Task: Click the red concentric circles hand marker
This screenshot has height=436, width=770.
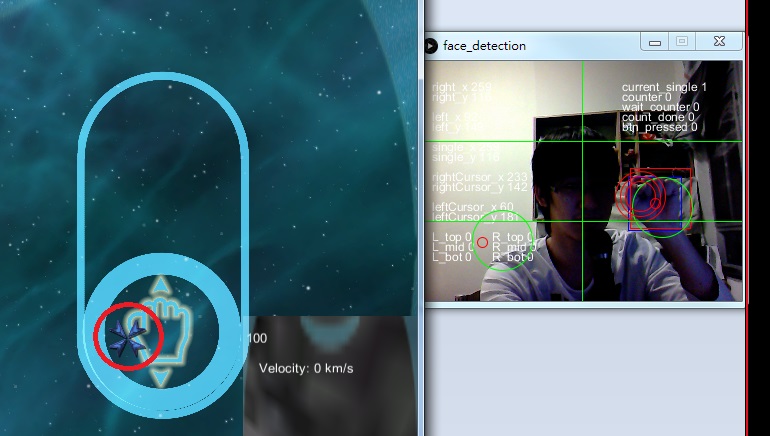Action: click(645, 198)
